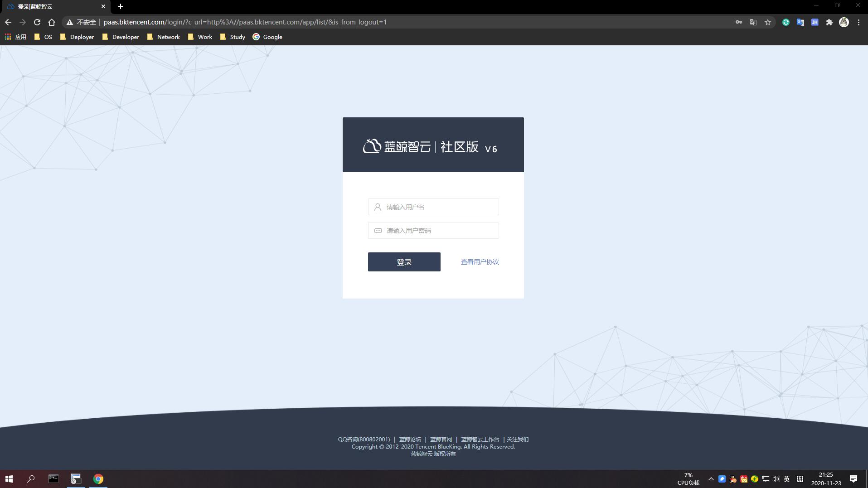This screenshot has height=488, width=868.
Task: Open the 查看用户协议 link
Action: [x=480, y=262]
